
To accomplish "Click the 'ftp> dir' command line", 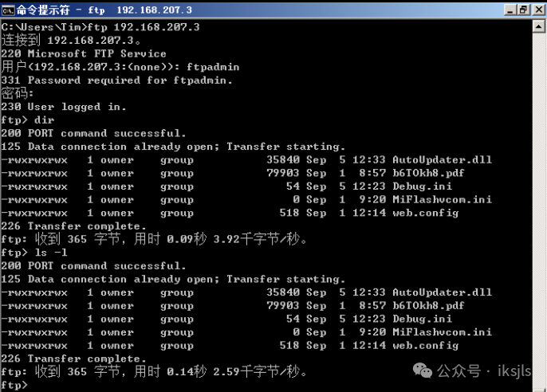I will [28, 120].
